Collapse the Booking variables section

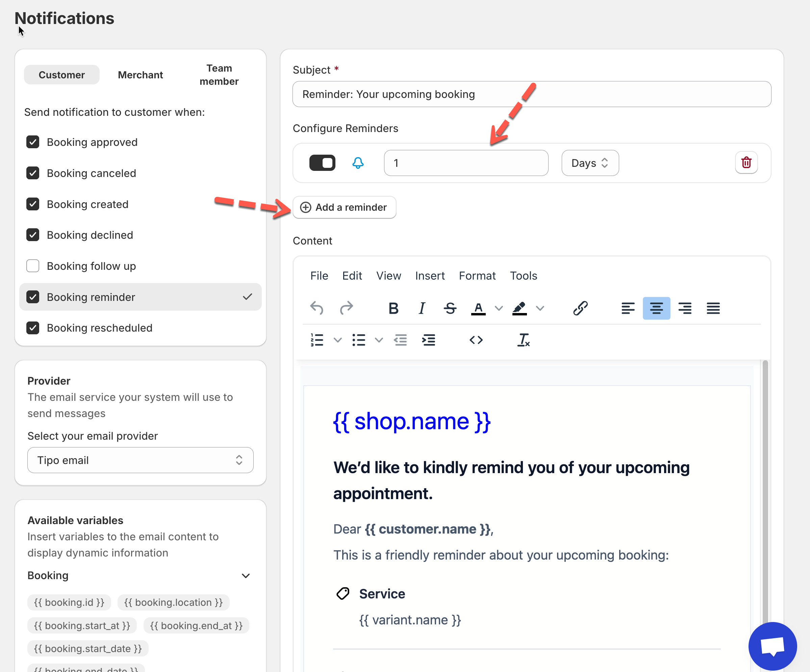246,576
